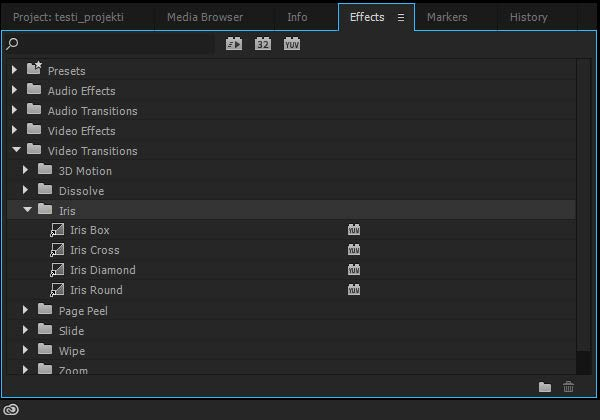
Task: Click the Iris folder icon
Action: (45, 209)
